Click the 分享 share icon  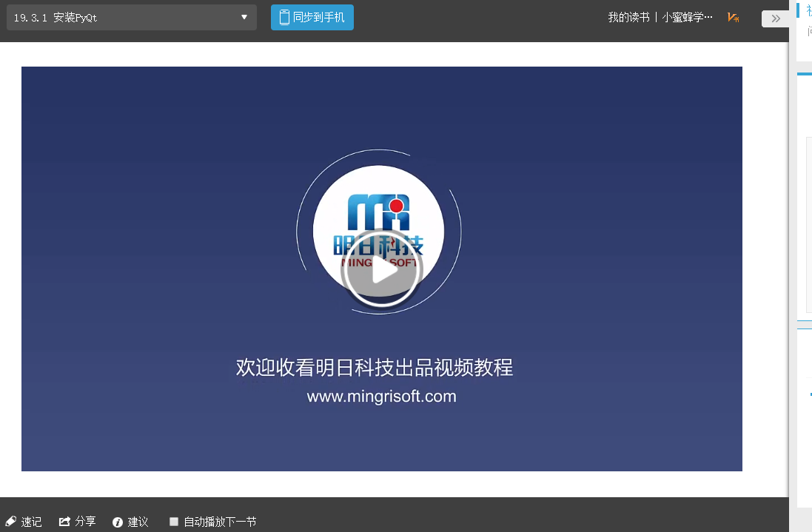(64, 521)
